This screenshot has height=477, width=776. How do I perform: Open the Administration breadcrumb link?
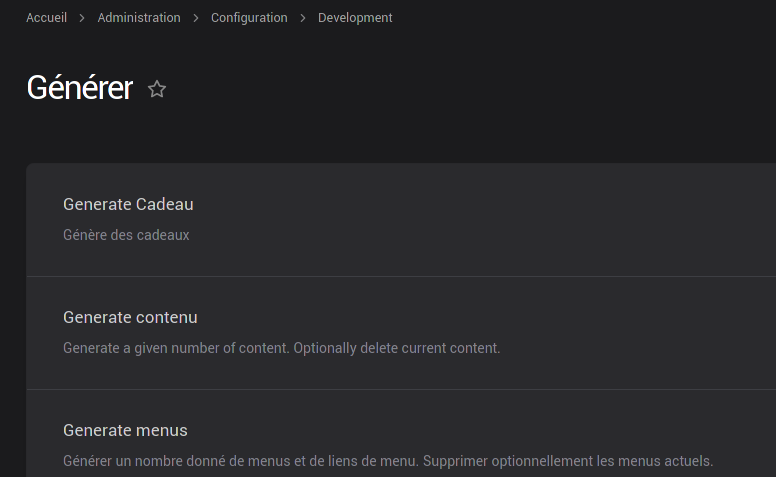[139, 18]
